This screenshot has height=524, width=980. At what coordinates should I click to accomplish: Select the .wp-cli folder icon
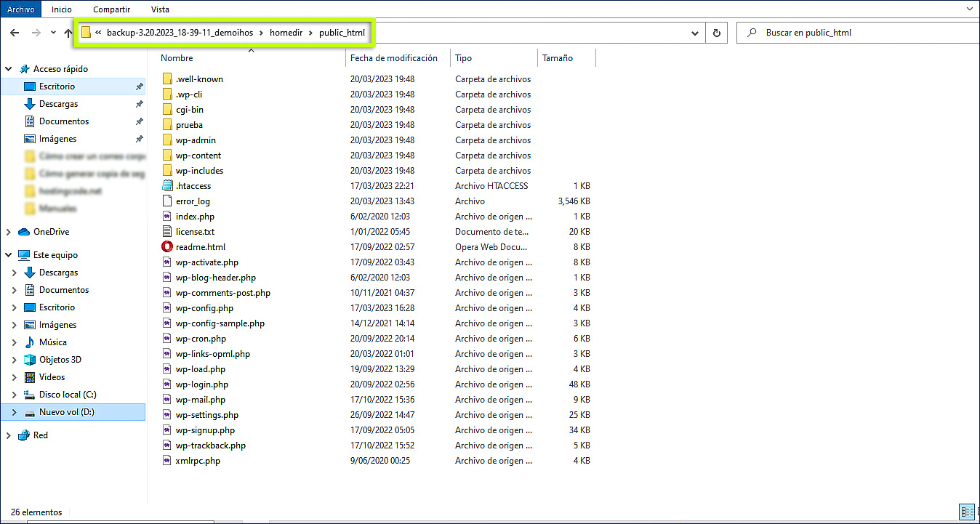point(167,94)
